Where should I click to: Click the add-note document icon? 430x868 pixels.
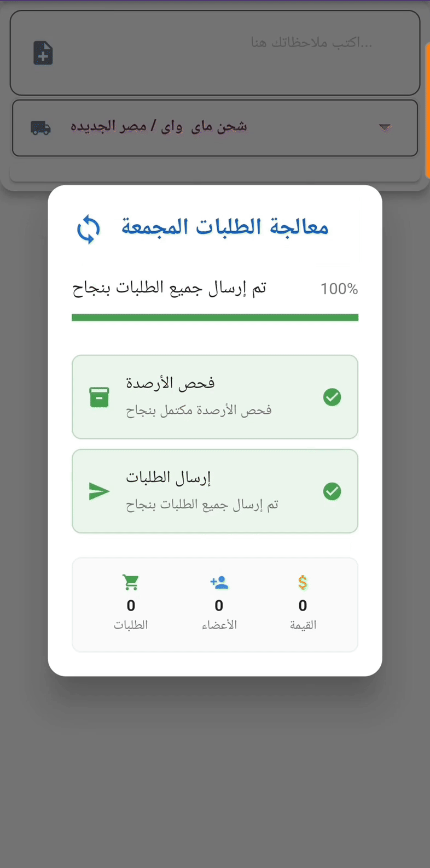(x=43, y=53)
